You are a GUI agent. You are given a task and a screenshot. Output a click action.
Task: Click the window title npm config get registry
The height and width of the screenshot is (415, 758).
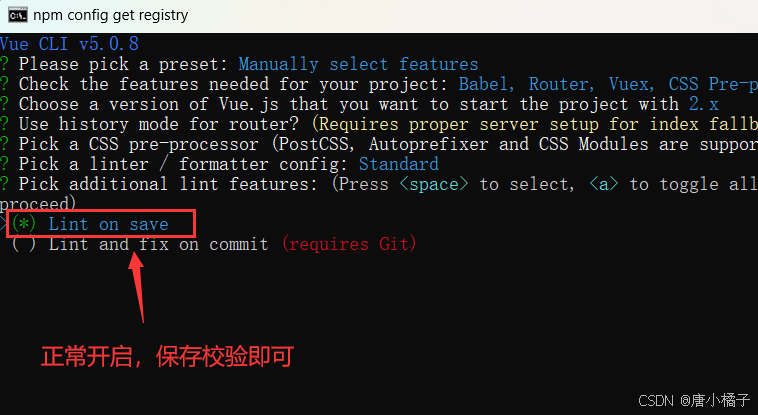click(111, 15)
